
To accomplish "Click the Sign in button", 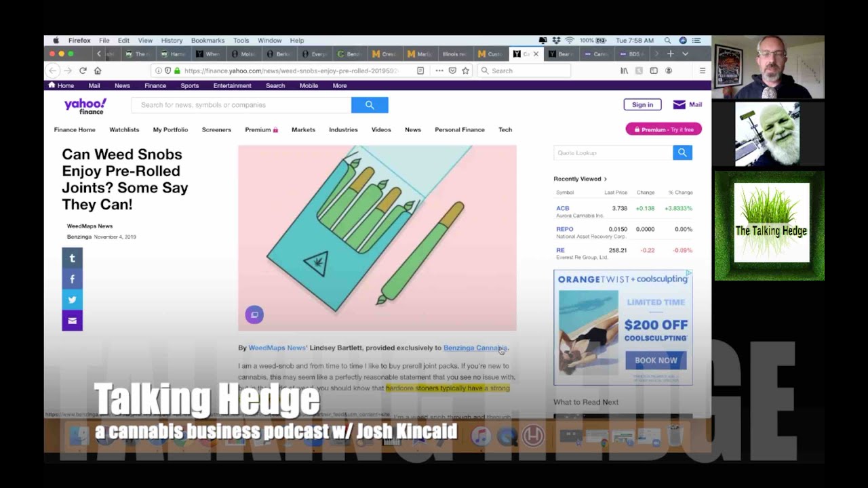I will pos(642,105).
